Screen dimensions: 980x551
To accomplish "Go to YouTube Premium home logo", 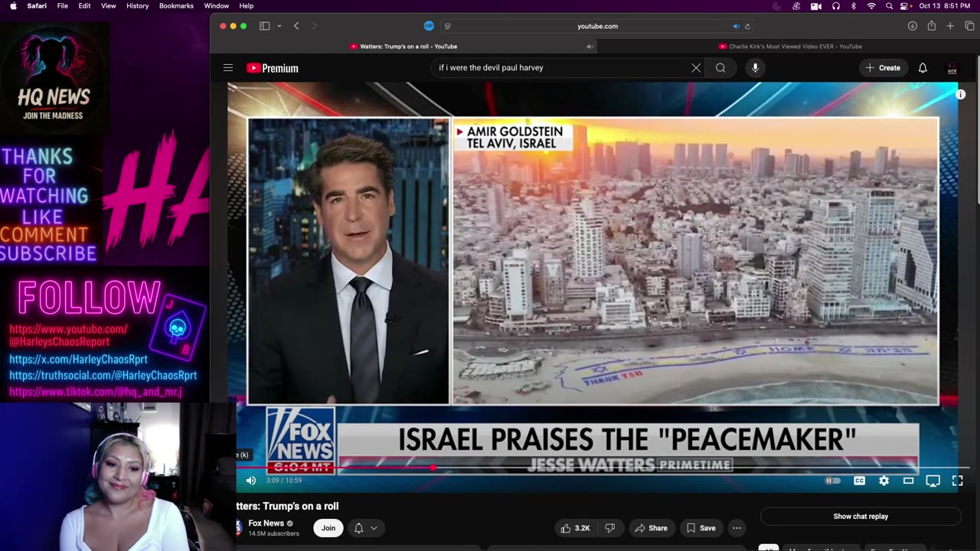I will (x=273, y=68).
